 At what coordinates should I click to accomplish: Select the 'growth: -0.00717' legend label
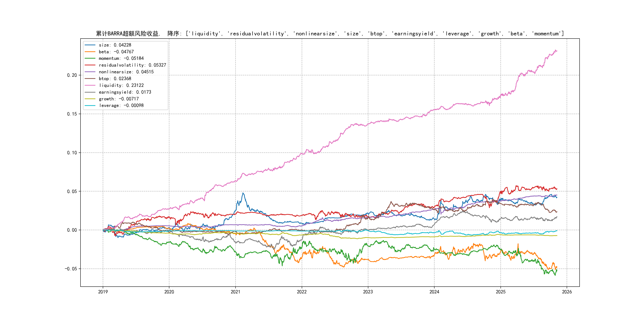(x=119, y=99)
